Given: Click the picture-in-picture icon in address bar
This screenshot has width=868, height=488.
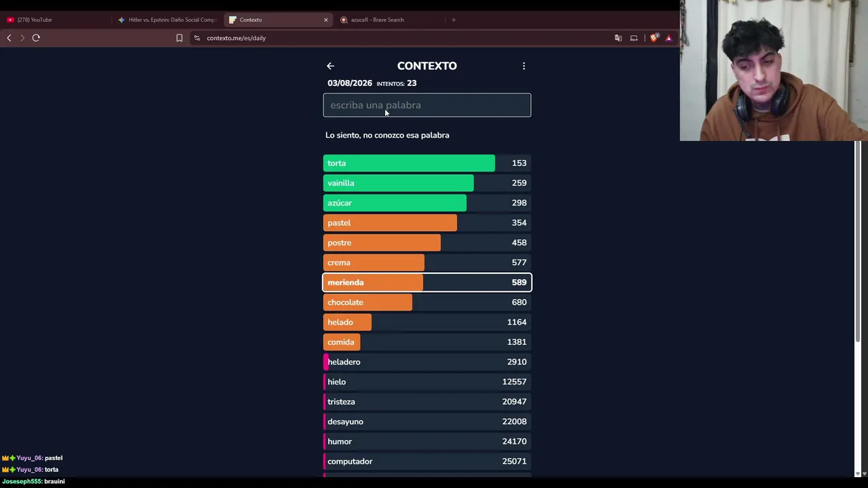Looking at the screenshot, I should [634, 38].
